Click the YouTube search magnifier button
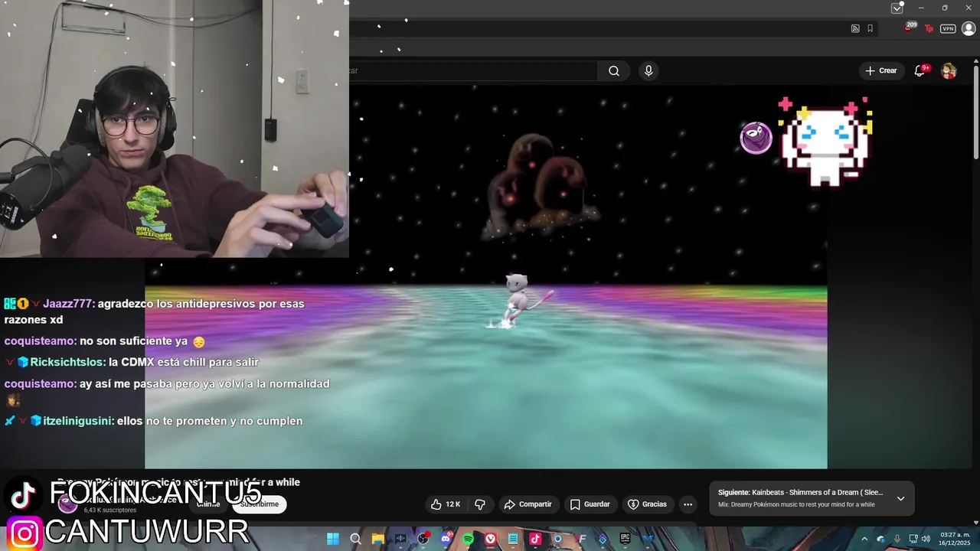The image size is (980, 551). (x=614, y=70)
